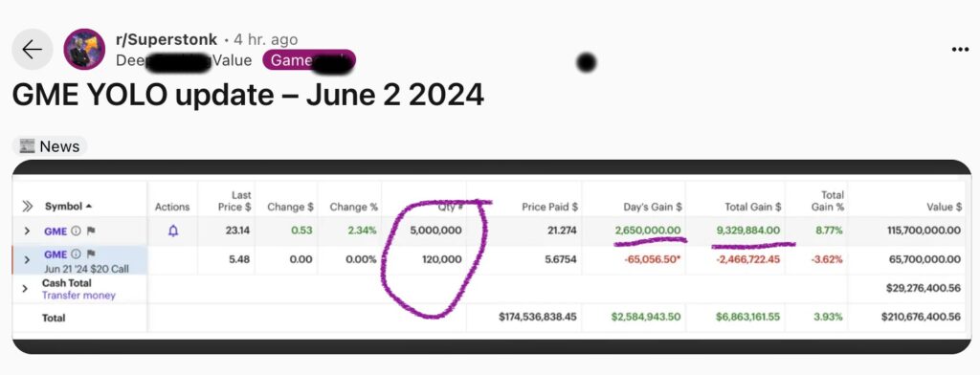
Task: Click the alert bell in GME row
Action: tap(173, 231)
